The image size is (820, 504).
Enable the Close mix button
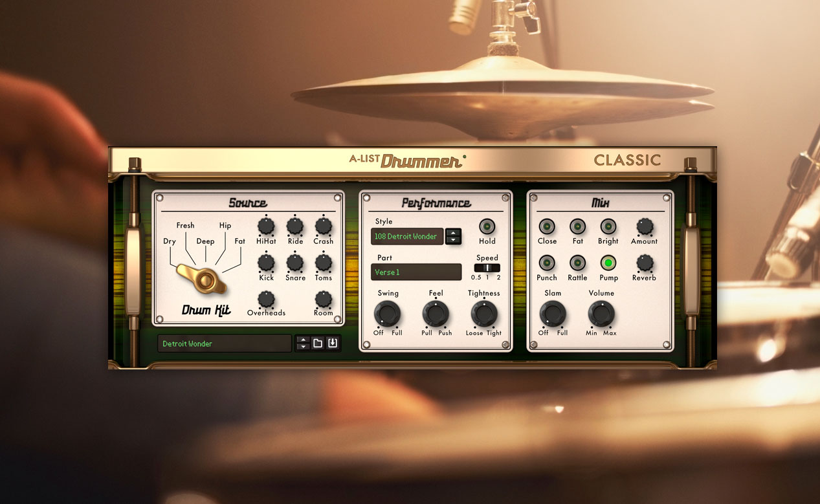point(547,226)
